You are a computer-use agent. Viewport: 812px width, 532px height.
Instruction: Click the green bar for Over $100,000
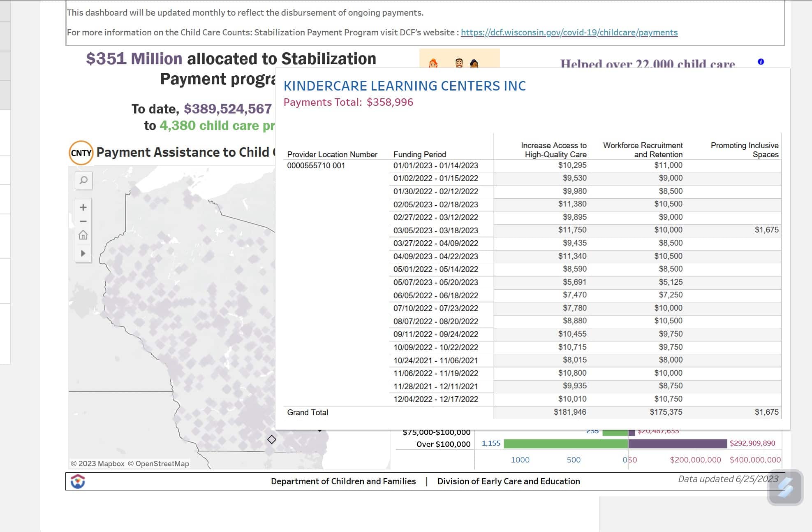click(x=566, y=444)
